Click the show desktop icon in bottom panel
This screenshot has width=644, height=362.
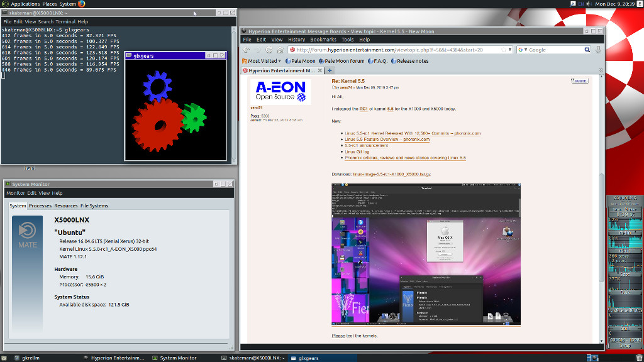tap(4, 358)
